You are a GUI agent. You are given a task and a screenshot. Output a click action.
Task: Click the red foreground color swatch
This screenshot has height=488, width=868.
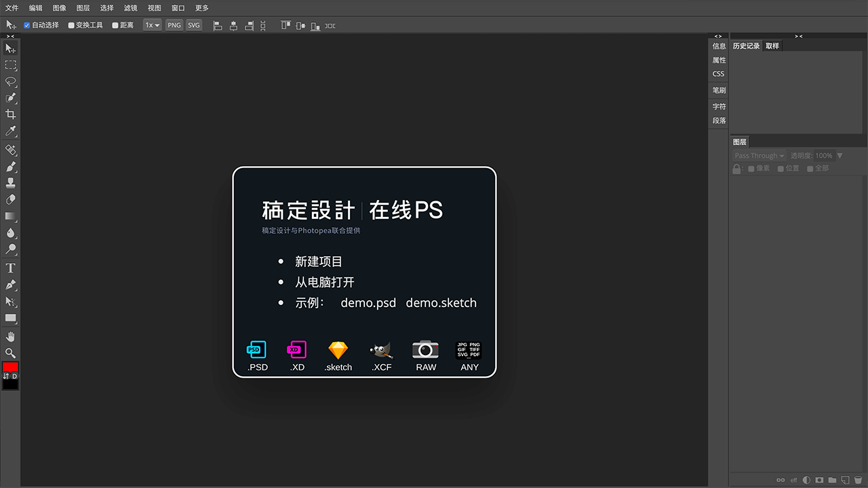[10, 367]
